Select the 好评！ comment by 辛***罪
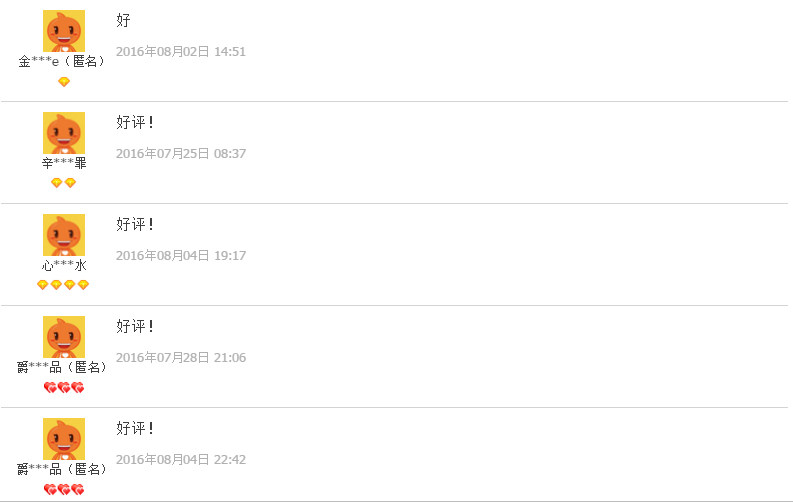The image size is (793, 503). (135, 122)
